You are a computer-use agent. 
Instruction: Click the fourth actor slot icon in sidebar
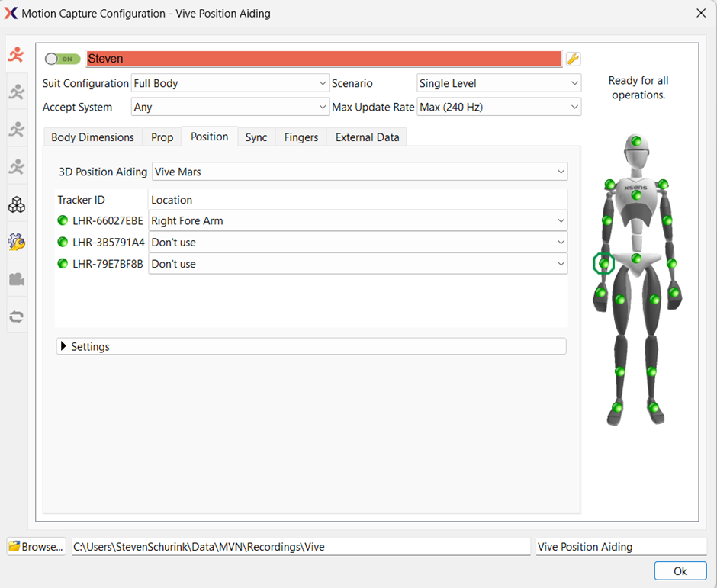[16, 165]
